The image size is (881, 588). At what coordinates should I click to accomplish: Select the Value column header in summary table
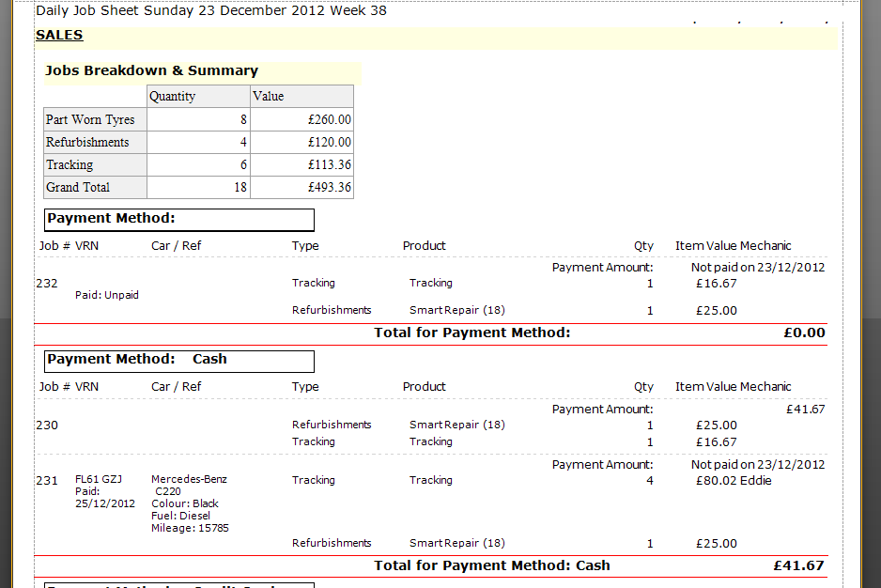tap(268, 96)
